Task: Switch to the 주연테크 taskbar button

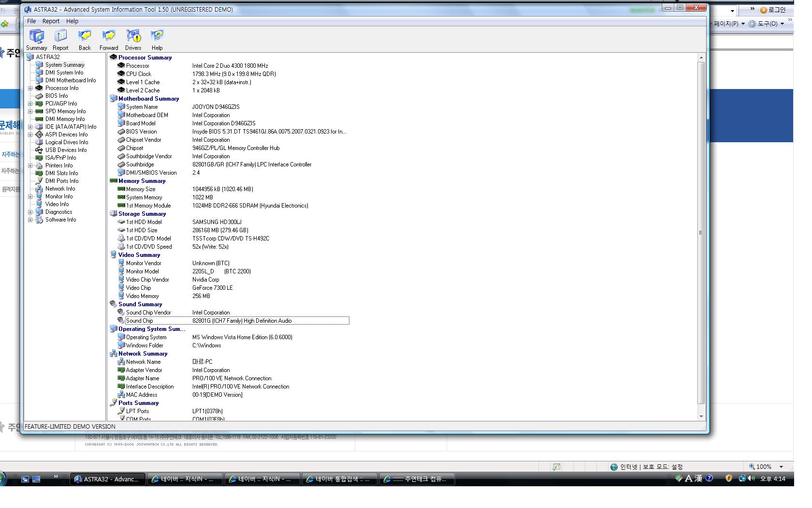Action: point(416,479)
